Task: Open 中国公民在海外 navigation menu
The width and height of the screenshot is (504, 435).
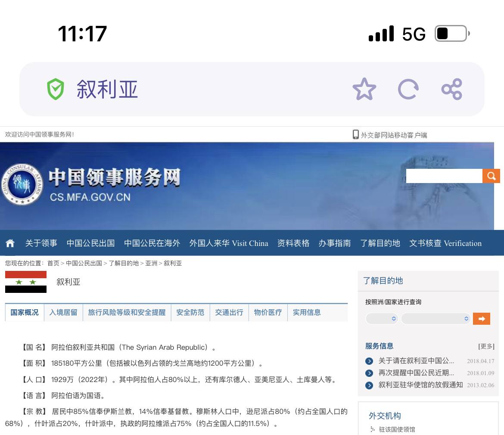Action: point(152,243)
